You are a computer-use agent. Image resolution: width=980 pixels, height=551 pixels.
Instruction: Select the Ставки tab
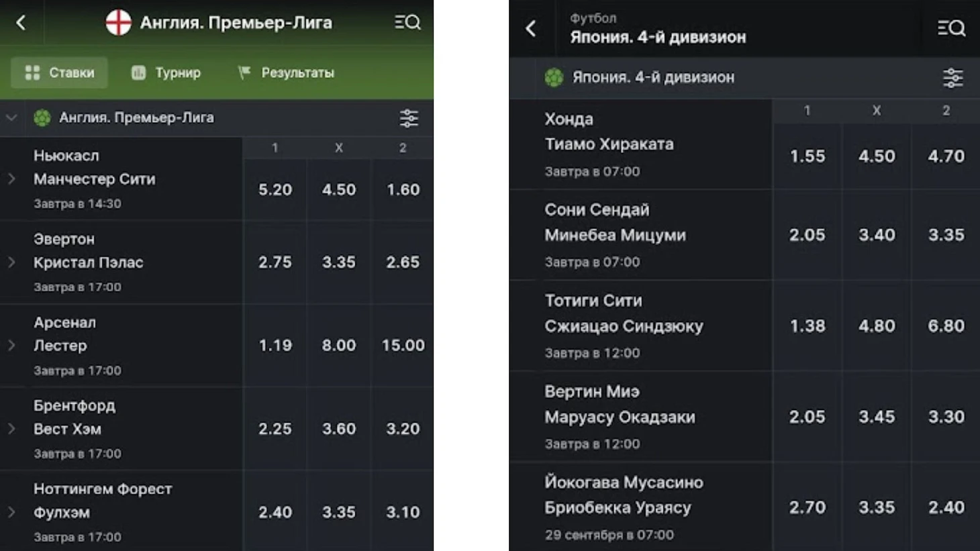tap(59, 72)
